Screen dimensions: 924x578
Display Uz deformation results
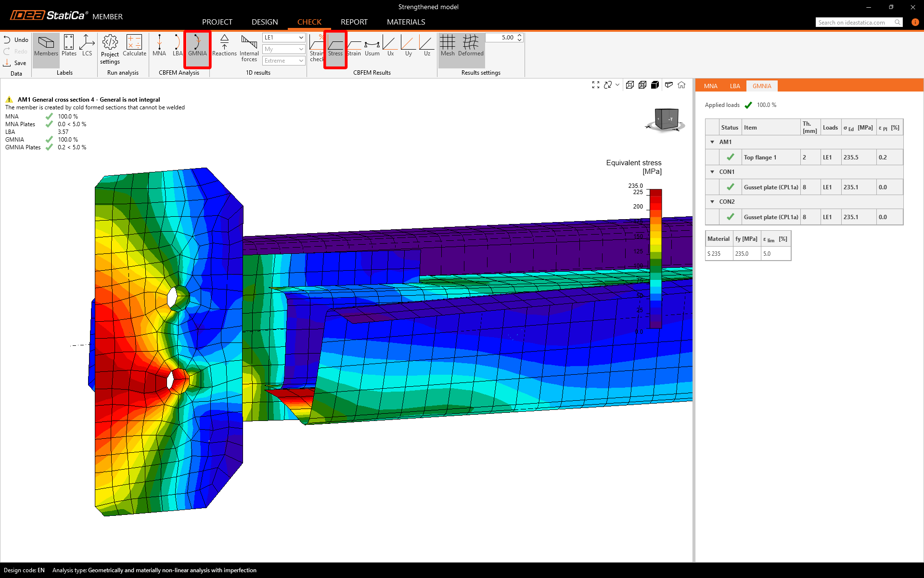tap(427, 46)
